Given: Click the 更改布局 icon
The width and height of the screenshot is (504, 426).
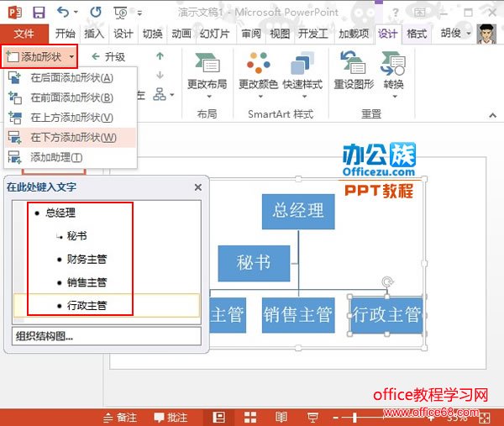Looking at the screenshot, I should tap(207, 63).
